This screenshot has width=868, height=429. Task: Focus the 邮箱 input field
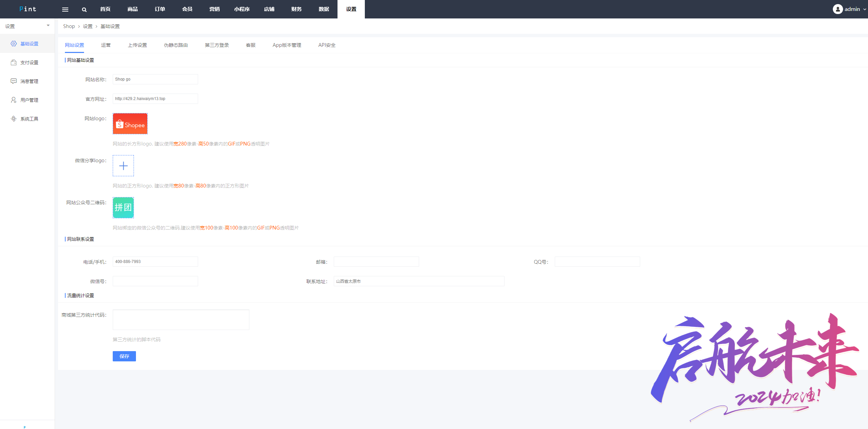point(376,262)
